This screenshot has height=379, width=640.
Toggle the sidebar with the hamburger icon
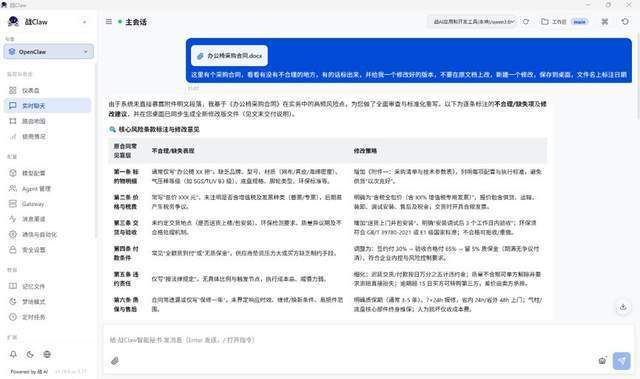point(109,22)
